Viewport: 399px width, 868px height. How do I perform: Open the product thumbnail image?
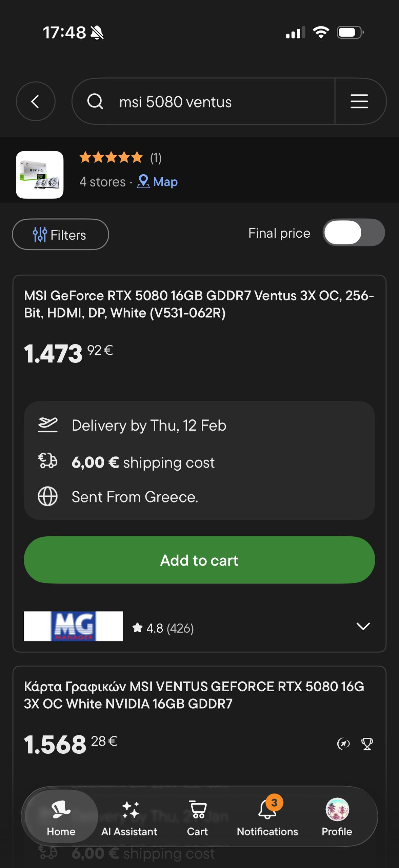[40, 175]
